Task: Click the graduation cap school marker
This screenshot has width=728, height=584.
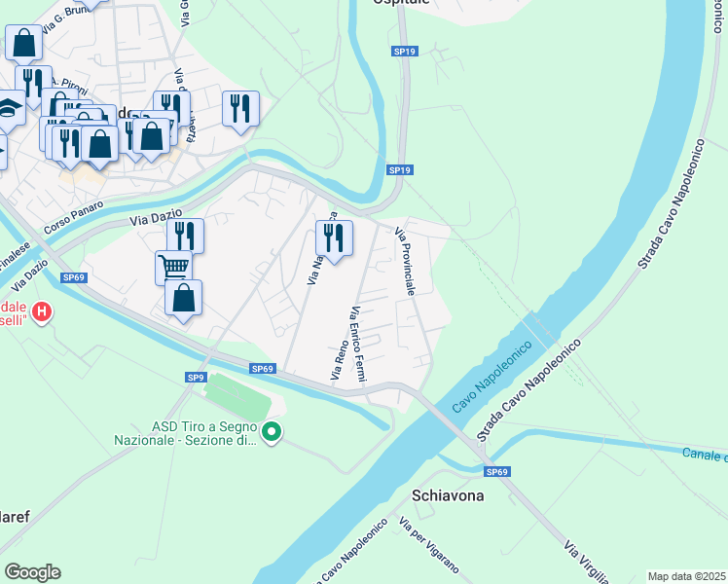Action: [10, 110]
